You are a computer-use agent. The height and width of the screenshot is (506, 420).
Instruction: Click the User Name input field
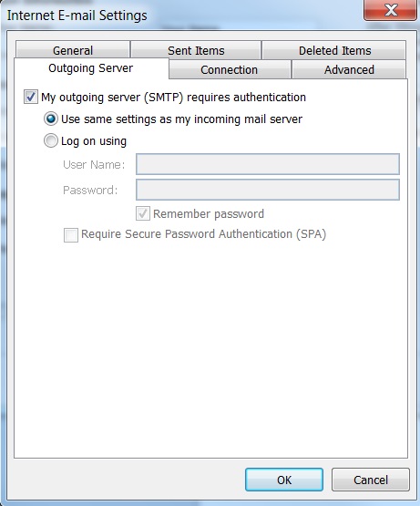click(268, 164)
